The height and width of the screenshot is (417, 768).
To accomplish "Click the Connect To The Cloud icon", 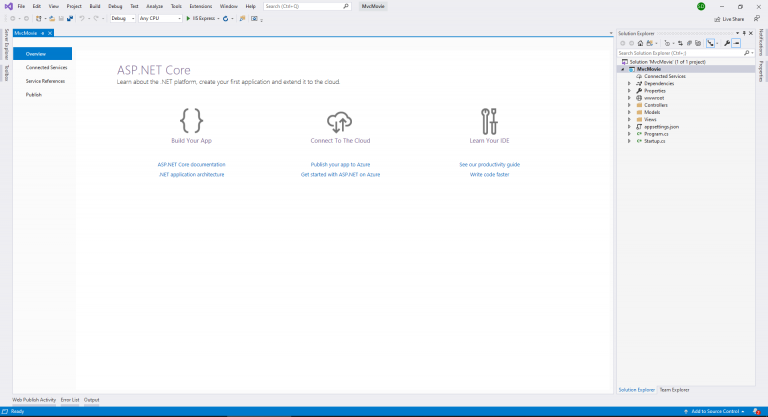I will (x=340, y=121).
